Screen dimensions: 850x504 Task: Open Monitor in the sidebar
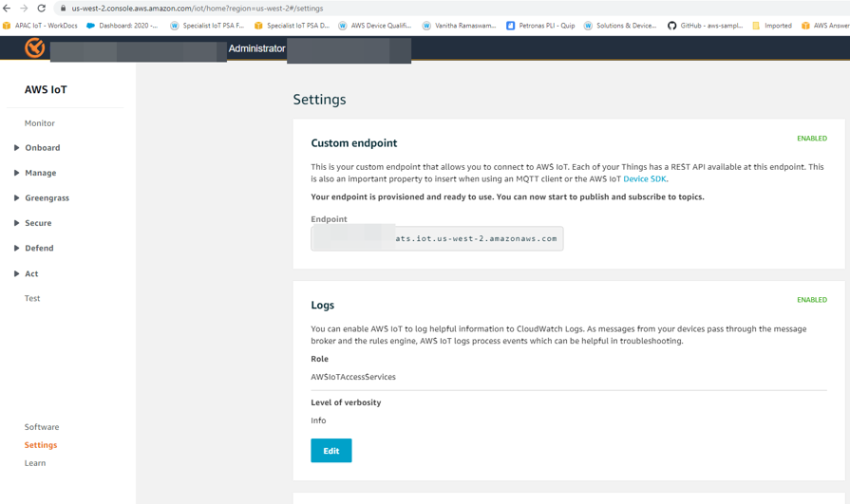tap(40, 123)
